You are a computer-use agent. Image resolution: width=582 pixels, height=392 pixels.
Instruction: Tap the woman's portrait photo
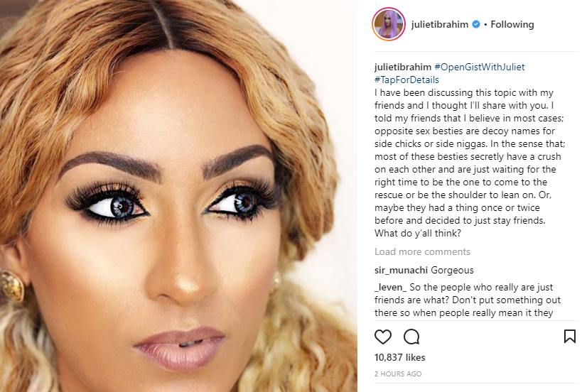(178, 196)
